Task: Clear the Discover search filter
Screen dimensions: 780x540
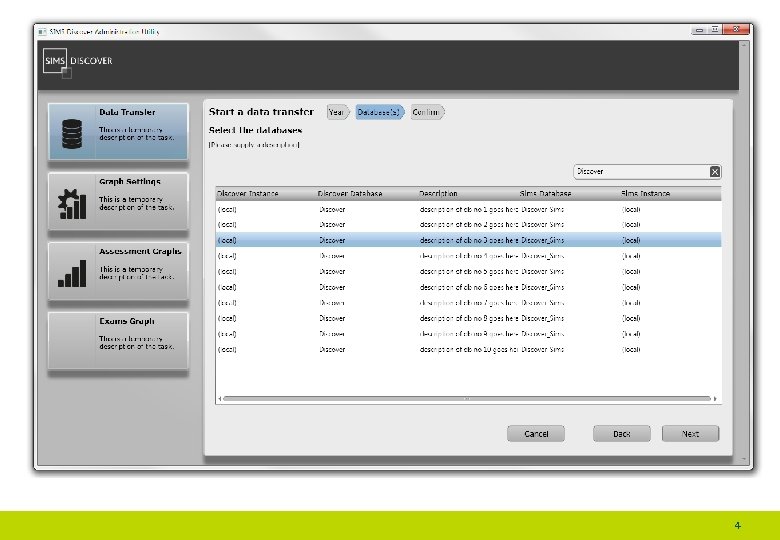Action: (x=714, y=172)
